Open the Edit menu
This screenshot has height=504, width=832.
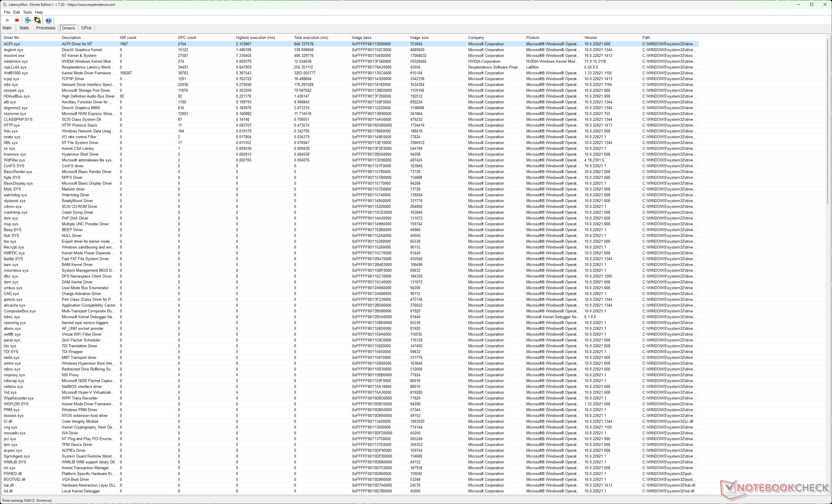pyautogui.click(x=16, y=12)
